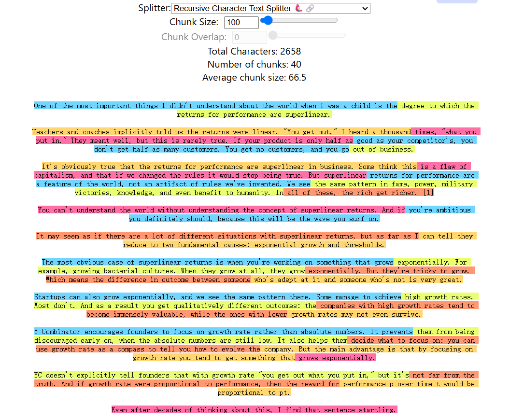Open the Splitter dropdown showing Recursive Character Text Splitter
Screen dimensions: 524x420
pos(270,8)
